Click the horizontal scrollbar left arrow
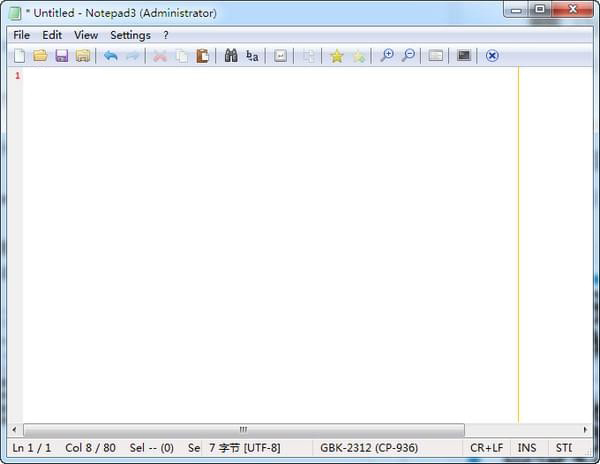This screenshot has width=600, height=464. click(x=15, y=430)
